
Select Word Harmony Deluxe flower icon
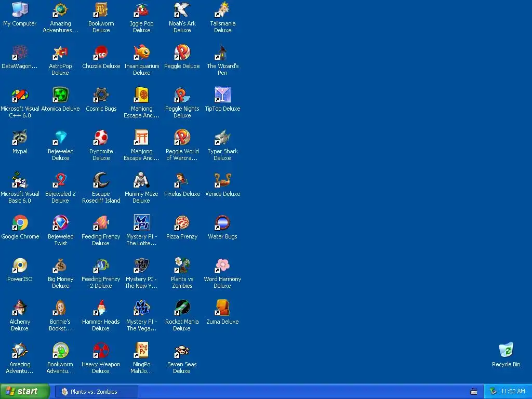[x=222, y=265]
